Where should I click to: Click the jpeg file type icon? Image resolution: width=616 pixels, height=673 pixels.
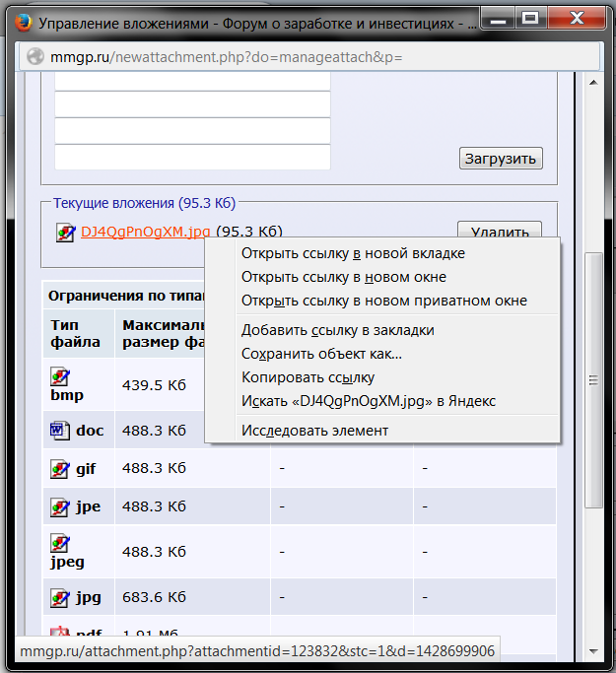click(x=60, y=543)
